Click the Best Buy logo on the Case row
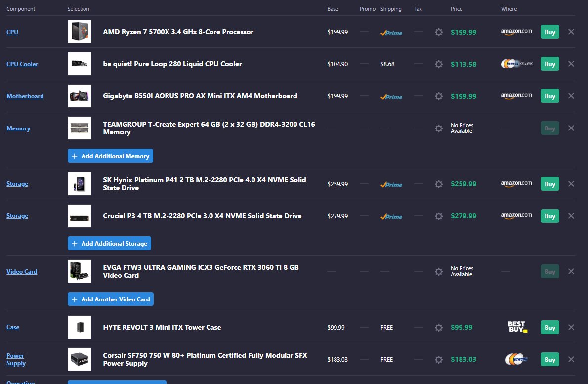Image resolution: width=588 pixels, height=384 pixels. coord(517,327)
